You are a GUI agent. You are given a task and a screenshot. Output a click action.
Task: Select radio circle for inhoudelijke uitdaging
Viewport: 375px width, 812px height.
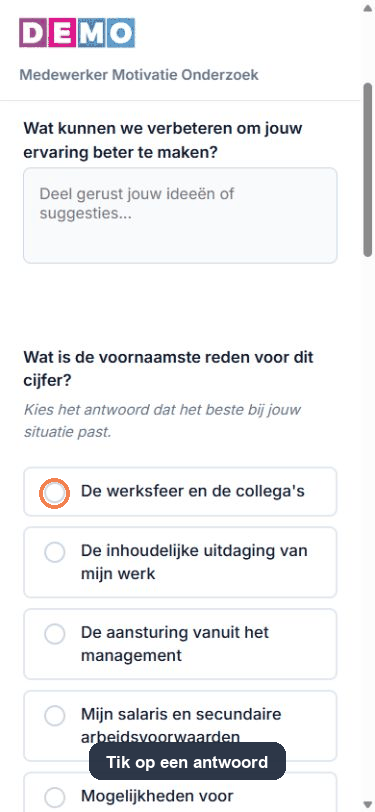click(54, 552)
